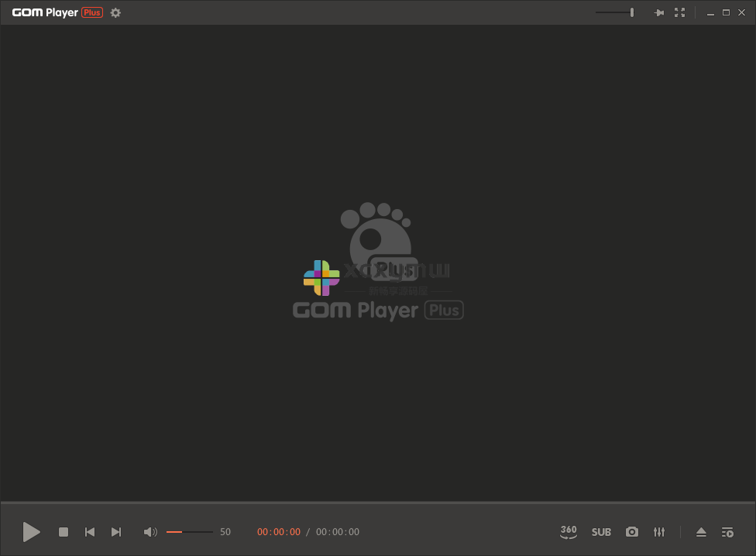Viewport: 756px width, 556px height.
Task: Open the equalizer control panel icon
Action: point(659,532)
